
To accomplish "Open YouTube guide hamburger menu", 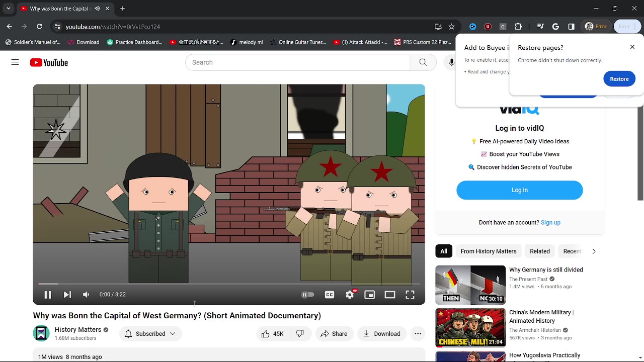I will coord(15,62).
